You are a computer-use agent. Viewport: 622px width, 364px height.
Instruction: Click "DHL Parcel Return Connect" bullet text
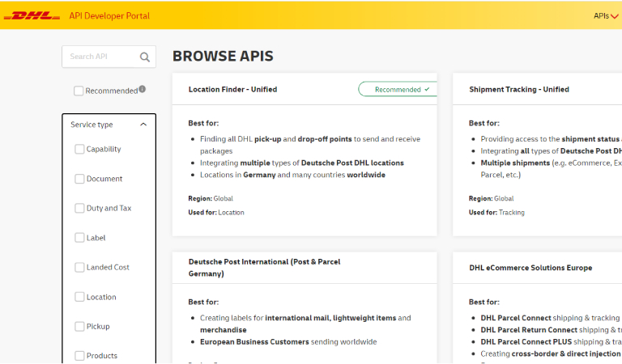pos(551,330)
